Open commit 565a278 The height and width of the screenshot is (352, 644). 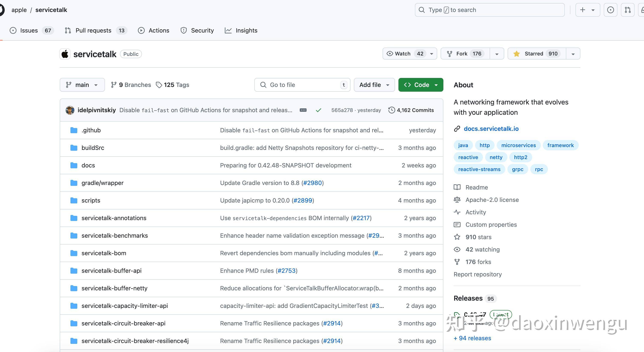[x=342, y=110]
